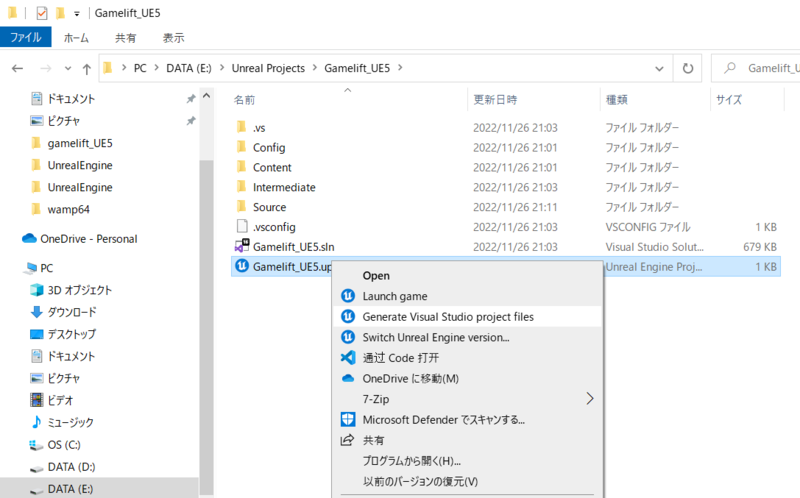Click Unreal icon next to Generate Visual Studio project files

click(348, 316)
